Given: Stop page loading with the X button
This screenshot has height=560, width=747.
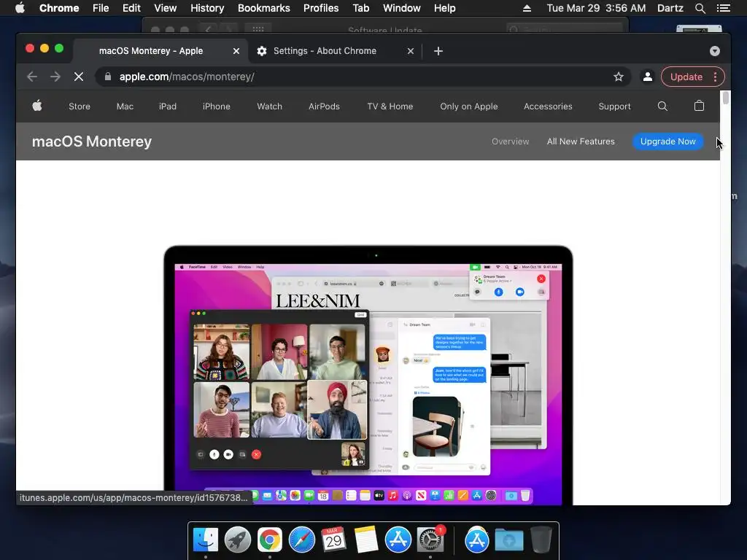Looking at the screenshot, I should click(x=79, y=77).
